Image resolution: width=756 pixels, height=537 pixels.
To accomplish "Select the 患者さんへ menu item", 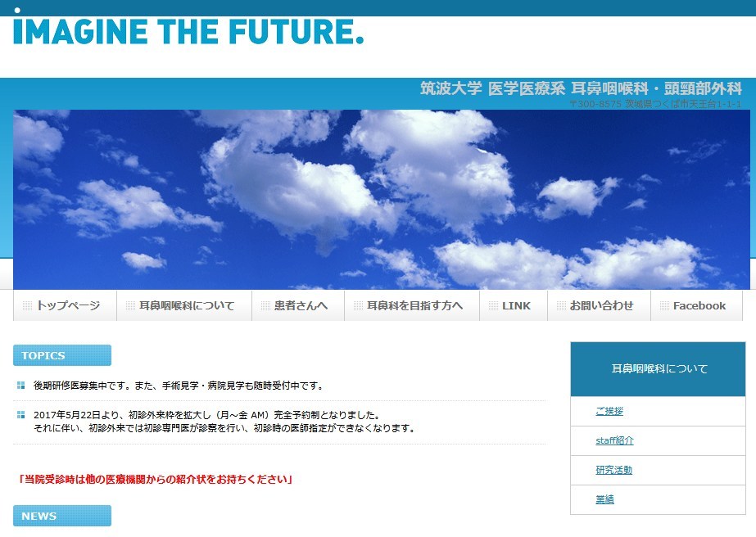I will click(299, 306).
